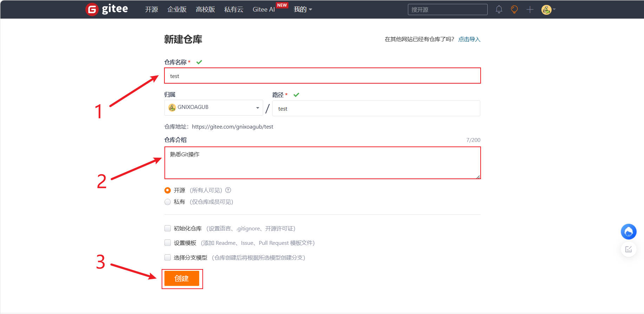The image size is (644, 314).
Task: Go to 企业版 in top navigation
Action: pyautogui.click(x=177, y=9)
